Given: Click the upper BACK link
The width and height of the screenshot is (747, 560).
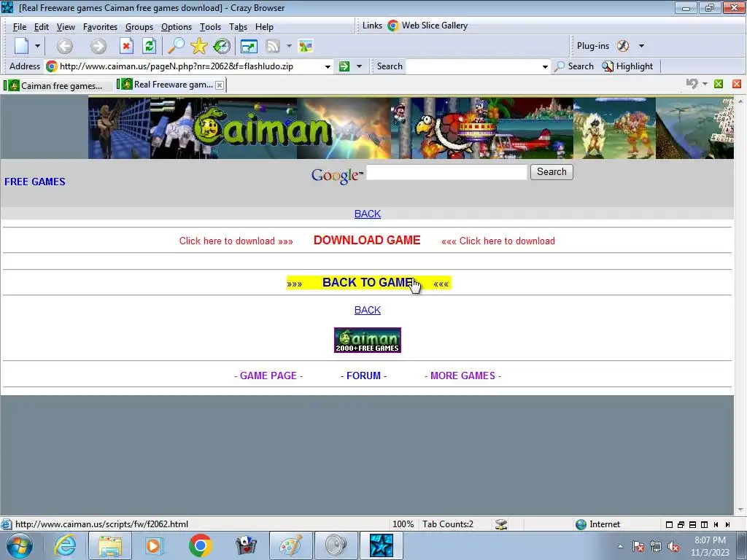Looking at the screenshot, I should 368,214.
